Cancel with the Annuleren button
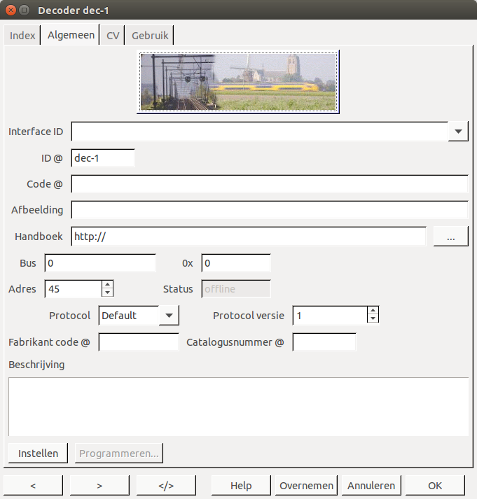This screenshot has width=477, height=499. coord(371,485)
